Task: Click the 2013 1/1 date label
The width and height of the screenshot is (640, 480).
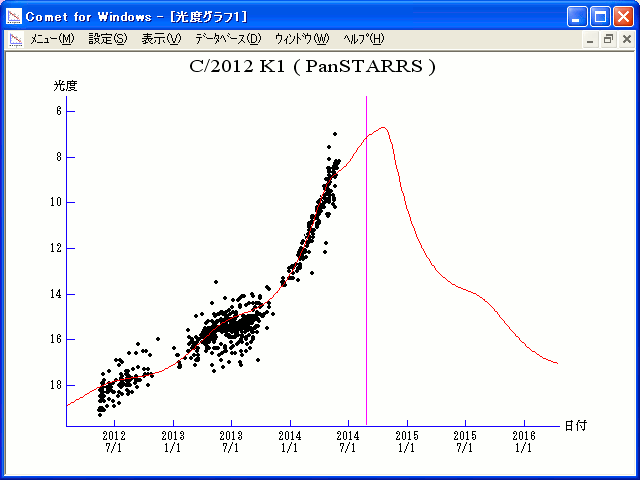Action: [x=173, y=442]
